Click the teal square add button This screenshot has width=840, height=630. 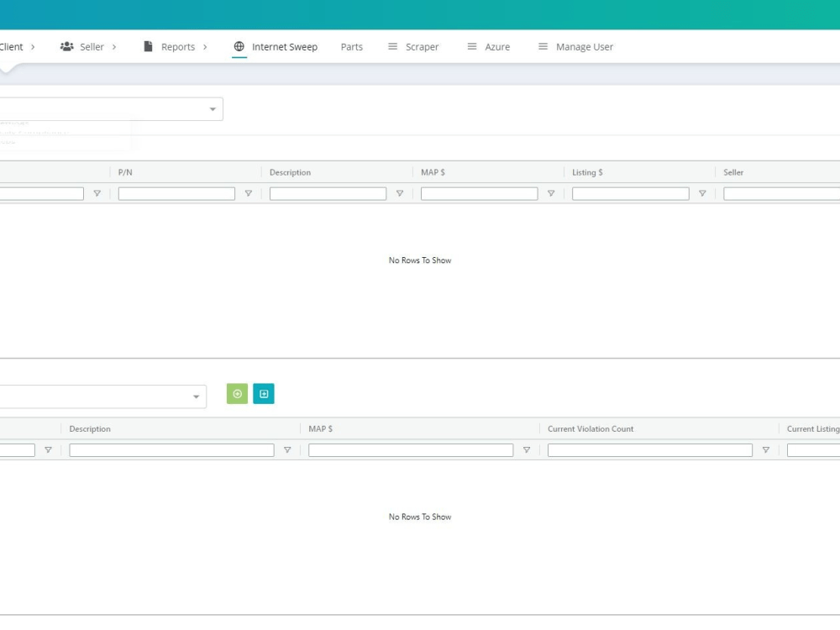click(x=264, y=393)
